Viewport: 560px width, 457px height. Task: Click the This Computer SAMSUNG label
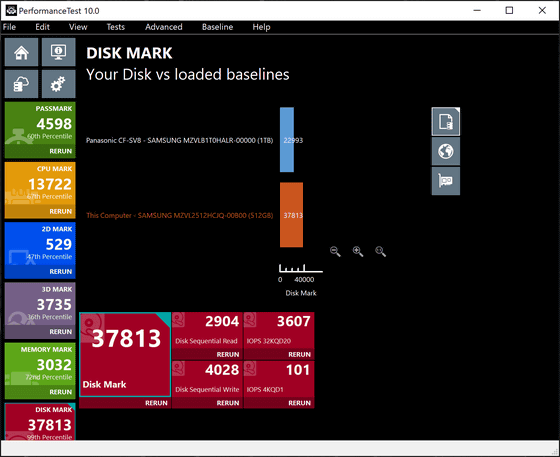180,215
